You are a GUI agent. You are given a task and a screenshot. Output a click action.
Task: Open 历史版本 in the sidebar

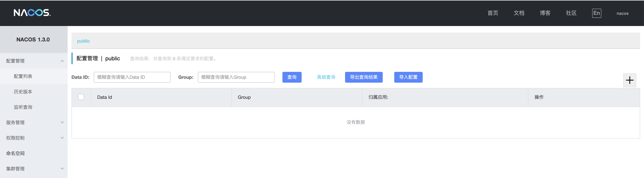(x=34, y=92)
